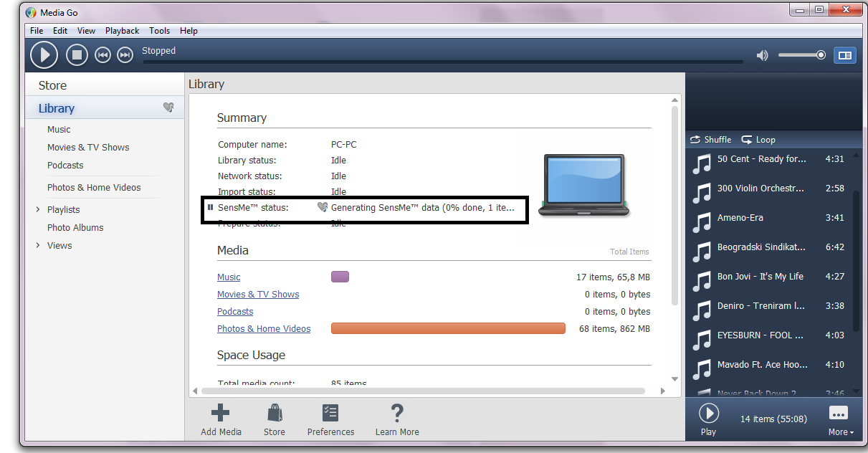The width and height of the screenshot is (868, 453).
Task: Open Preferences from the bottom toolbar
Action: [x=330, y=420]
